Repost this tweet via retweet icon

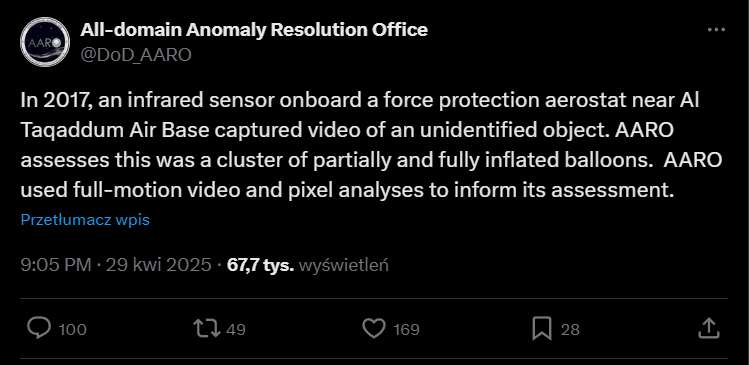[206, 329]
